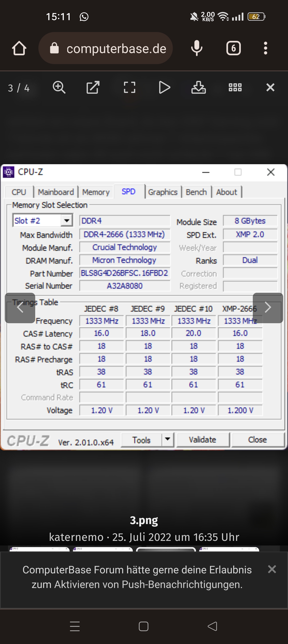Open the Slot #2 memory slot dropdown
288x644 pixels.
(x=43, y=220)
